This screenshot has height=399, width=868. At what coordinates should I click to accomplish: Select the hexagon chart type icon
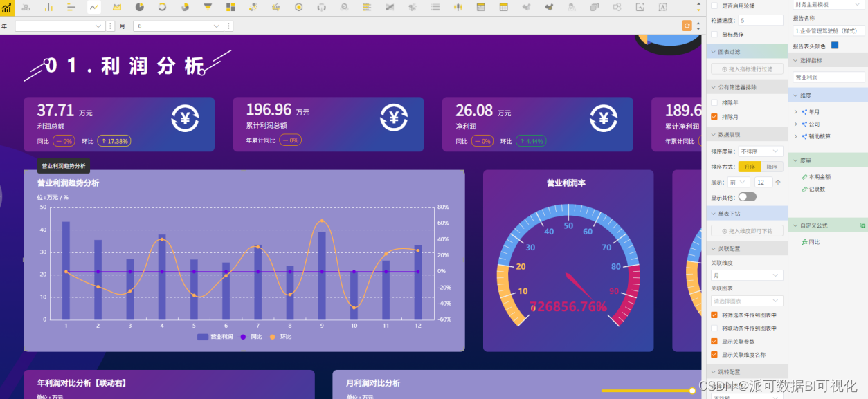(299, 7)
